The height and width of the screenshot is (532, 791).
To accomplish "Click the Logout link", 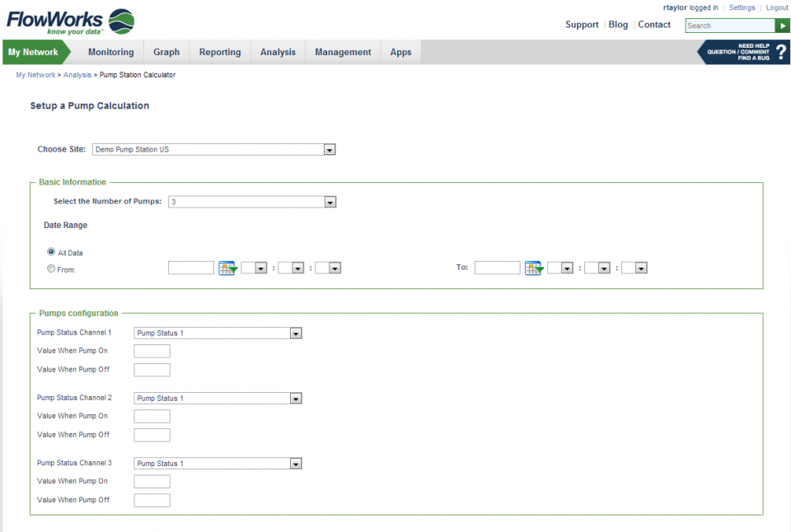I will [x=777, y=7].
